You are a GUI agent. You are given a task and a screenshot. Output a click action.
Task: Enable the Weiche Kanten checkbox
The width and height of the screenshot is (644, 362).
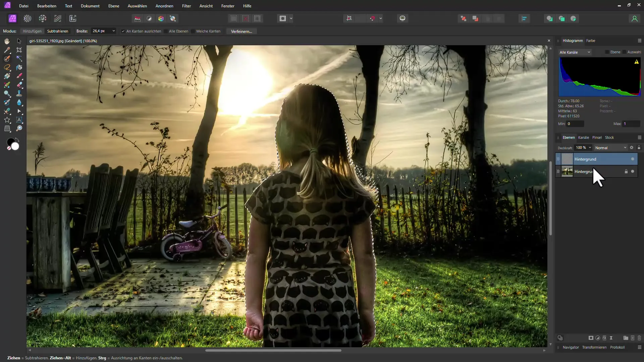tap(193, 31)
